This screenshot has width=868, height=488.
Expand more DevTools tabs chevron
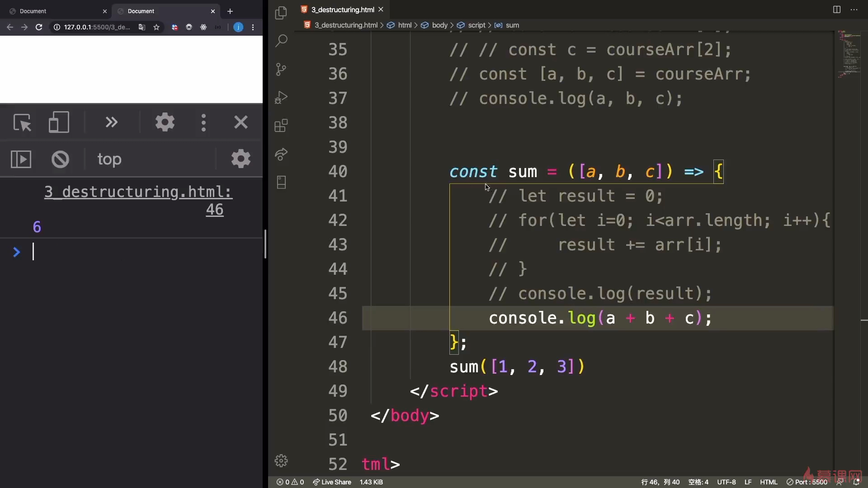click(111, 122)
